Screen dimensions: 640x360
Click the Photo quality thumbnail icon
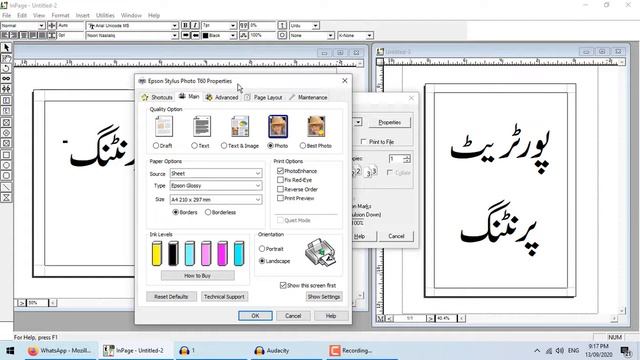click(x=278, y=126)
